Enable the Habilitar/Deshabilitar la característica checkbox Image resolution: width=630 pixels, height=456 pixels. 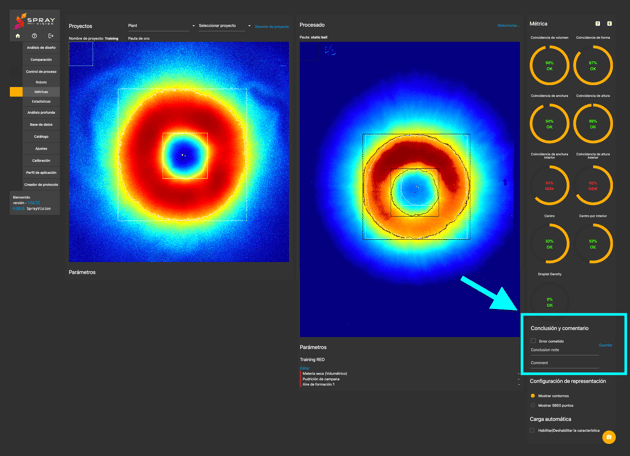click(x=533, y=431)
